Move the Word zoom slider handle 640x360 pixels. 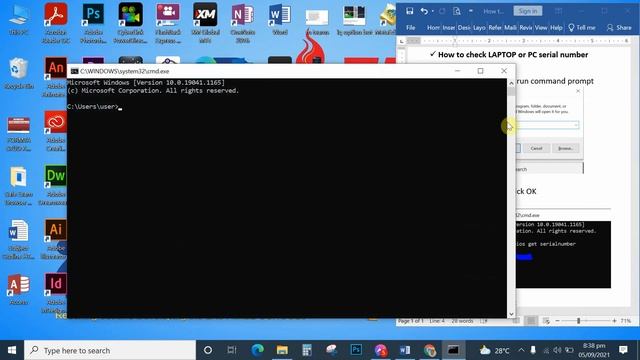(578, 321)
